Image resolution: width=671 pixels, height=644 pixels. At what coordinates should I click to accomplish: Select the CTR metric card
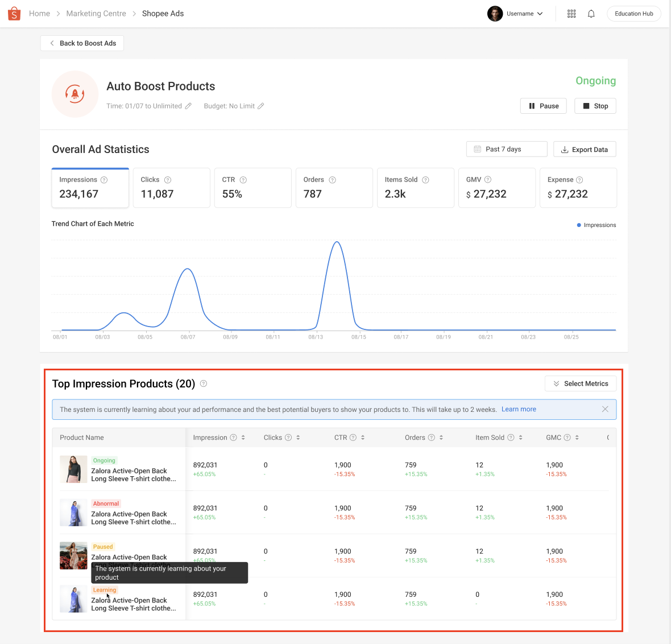coord(253,188)
